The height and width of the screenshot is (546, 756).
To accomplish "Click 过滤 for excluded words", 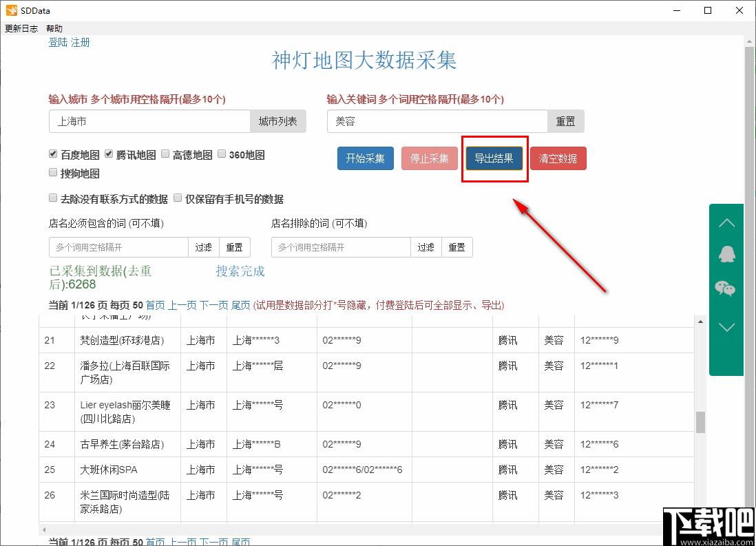I will coord(426,247).
